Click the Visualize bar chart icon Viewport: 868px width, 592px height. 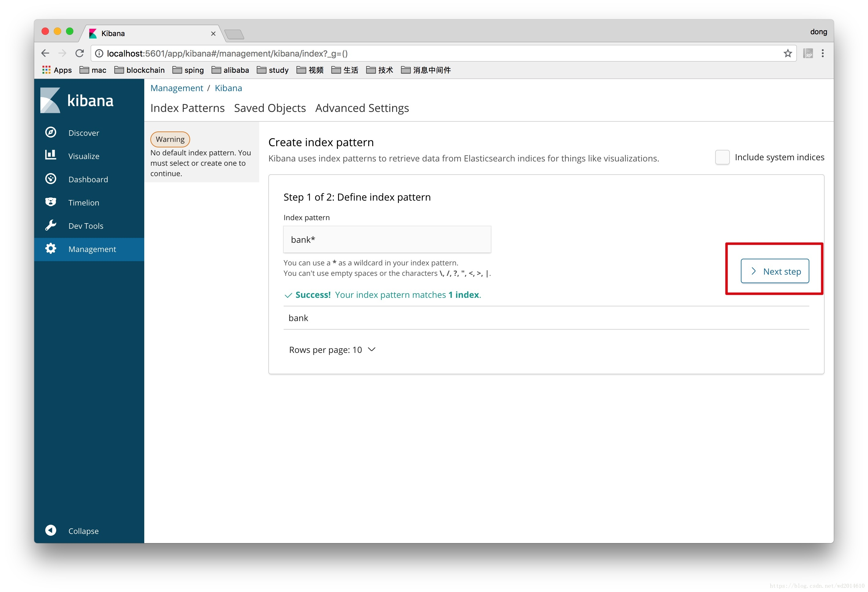coord(51,155)
